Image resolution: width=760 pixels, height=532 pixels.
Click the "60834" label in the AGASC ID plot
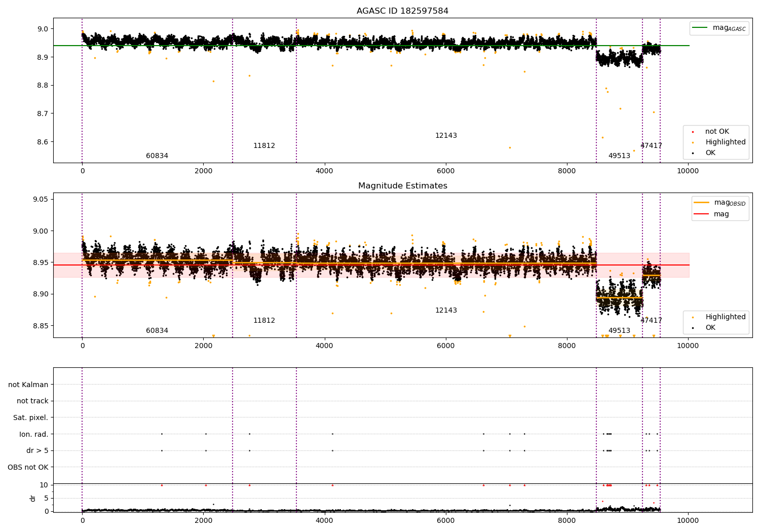157,156
